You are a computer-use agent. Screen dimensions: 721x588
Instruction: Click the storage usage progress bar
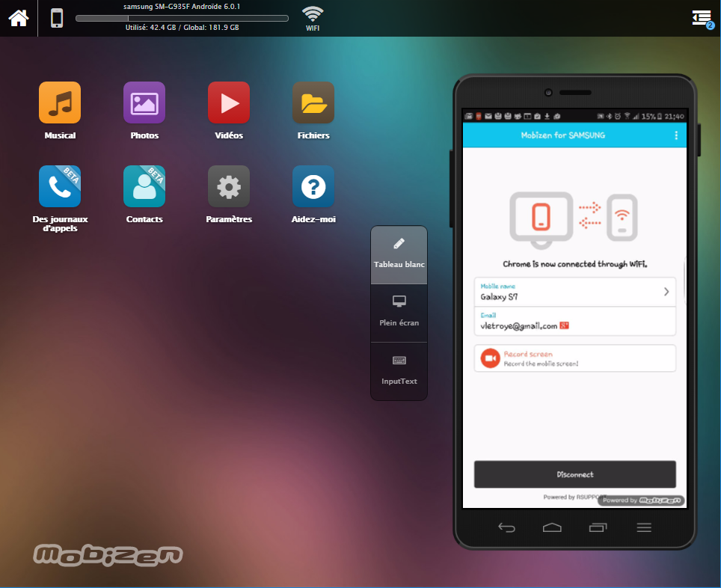click(182, 19)
